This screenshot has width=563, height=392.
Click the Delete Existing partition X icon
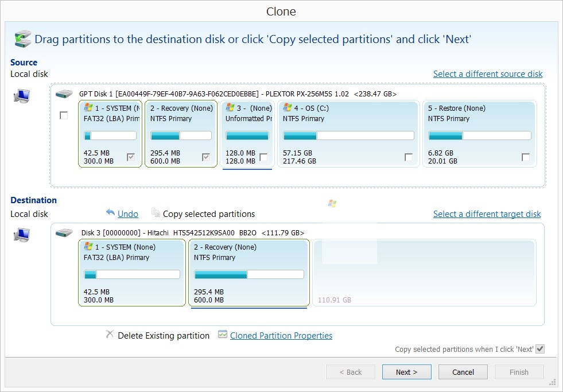click(x=110, y=335)
